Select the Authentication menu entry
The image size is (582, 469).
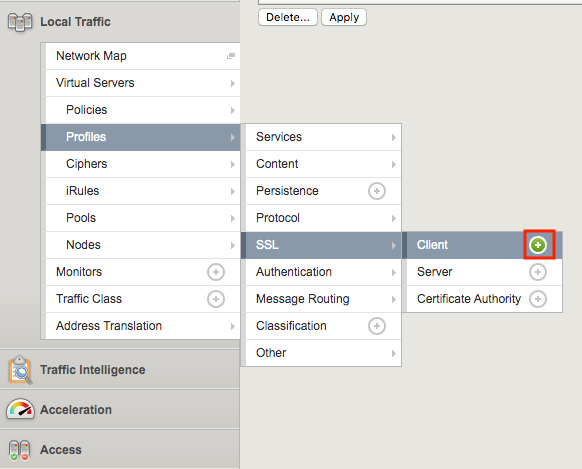click(323, 272)
